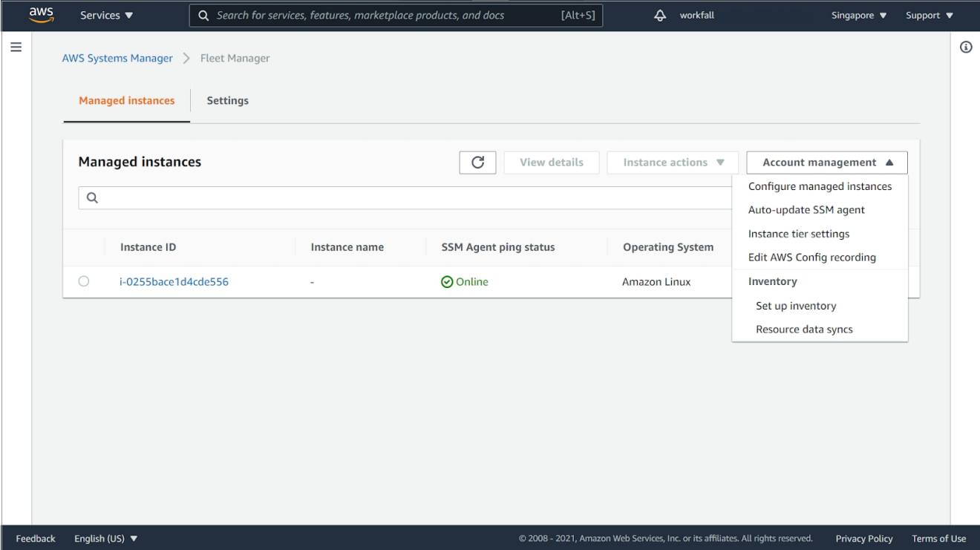
Task: Open the info panel icon
Action: tap(966, 48)
